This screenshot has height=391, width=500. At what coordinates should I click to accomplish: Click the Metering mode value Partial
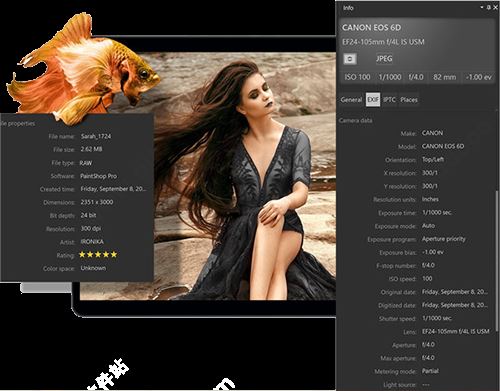[x=430, y=371]
